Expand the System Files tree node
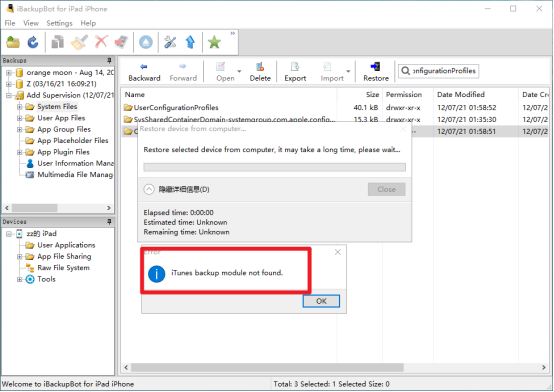The width and height of the screenshot is (554, 392). [x=20, y=107]
